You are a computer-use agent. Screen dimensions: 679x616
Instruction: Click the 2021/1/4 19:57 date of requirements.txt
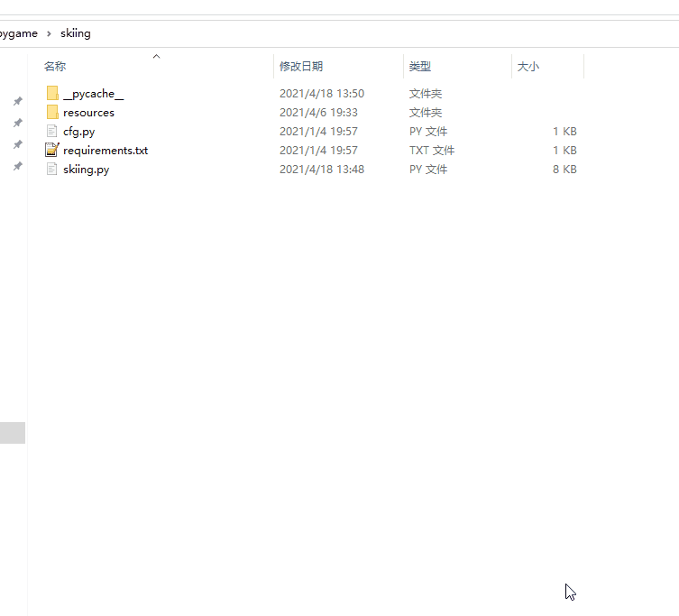(x=318, y=151)
